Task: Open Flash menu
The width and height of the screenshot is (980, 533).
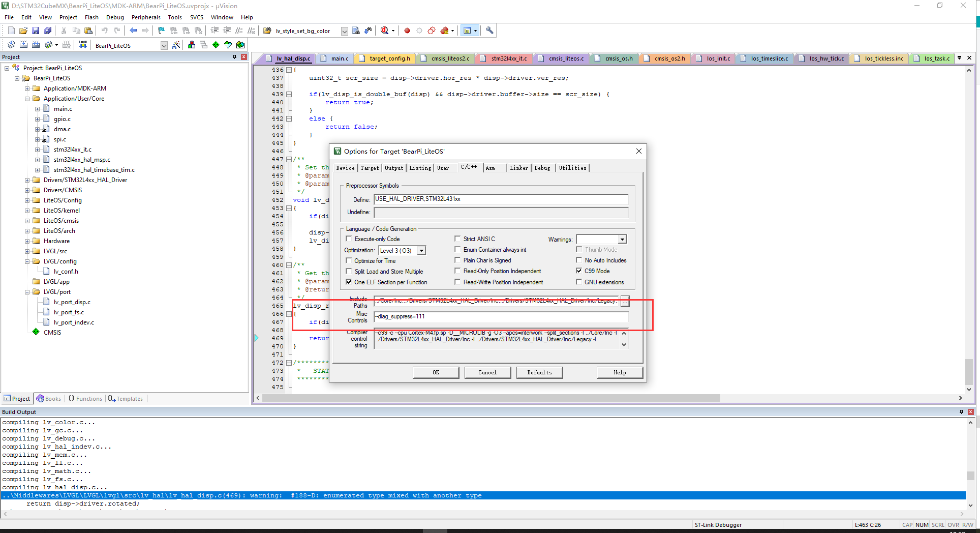Action: click(91, 17)
